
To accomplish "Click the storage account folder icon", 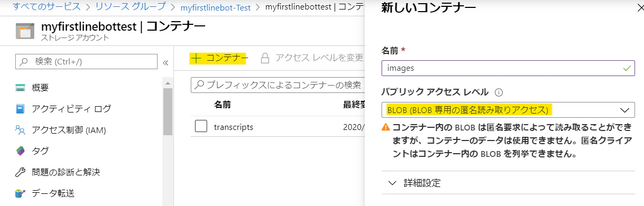I will [24, 31].
